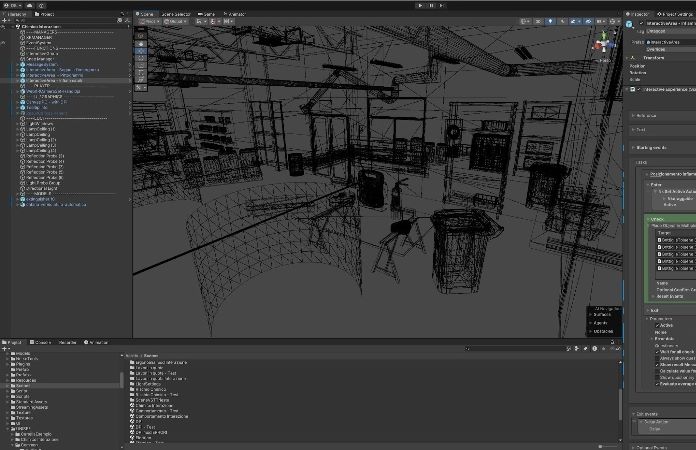696x450 pixels.
Task: Click the Step frame button
Action: 440,5
